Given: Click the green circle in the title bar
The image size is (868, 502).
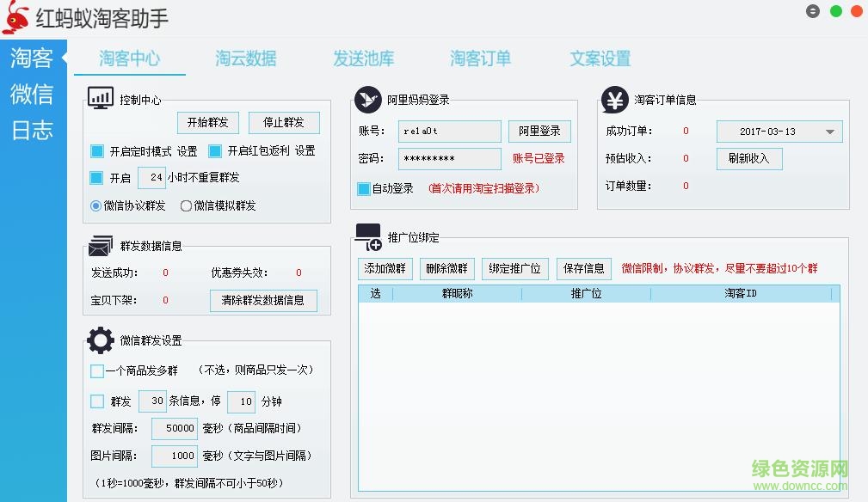Looking at the screenshot, I should [835, 11].
